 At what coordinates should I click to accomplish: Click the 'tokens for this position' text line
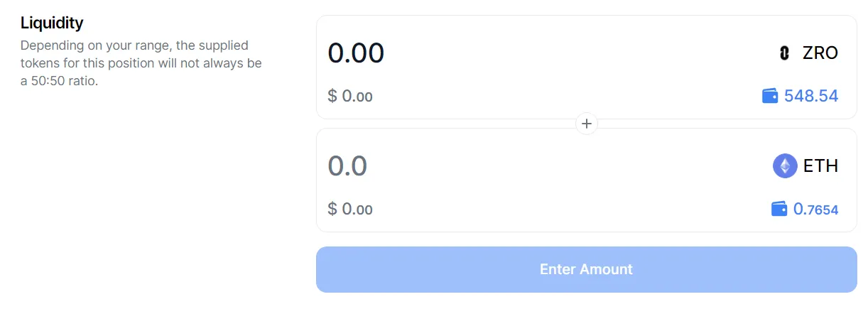pyautogui.click(x=141, y=63)
